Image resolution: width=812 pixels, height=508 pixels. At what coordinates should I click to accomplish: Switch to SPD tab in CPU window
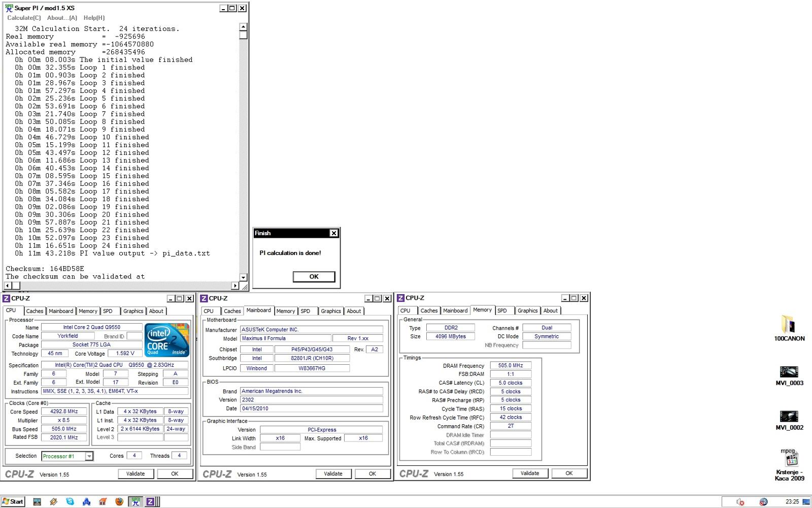point(108,311)
